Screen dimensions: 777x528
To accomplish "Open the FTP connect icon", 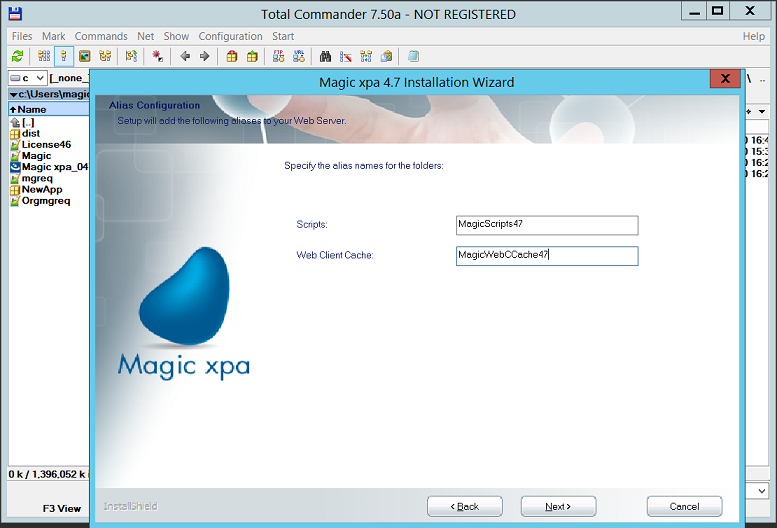I will [278, 56].
